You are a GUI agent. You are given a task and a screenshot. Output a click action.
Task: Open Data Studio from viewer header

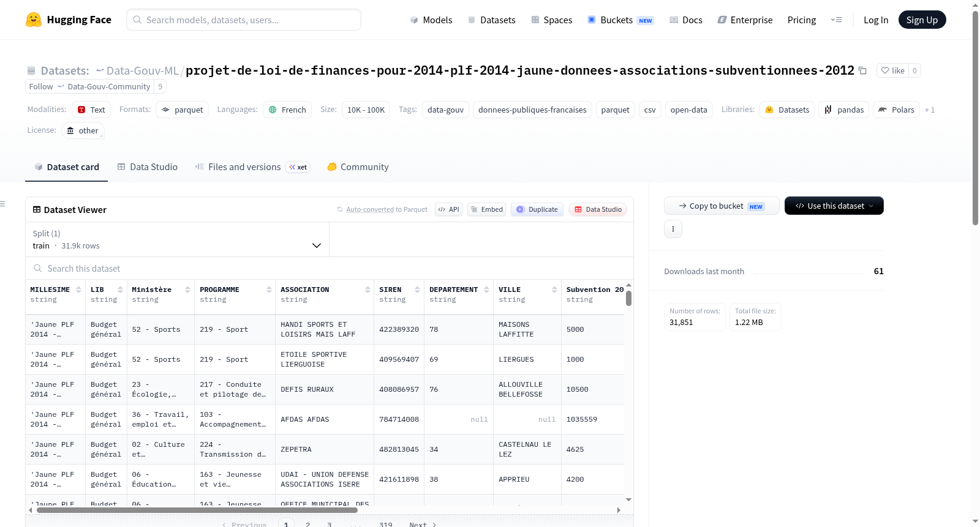click(598, 209)
